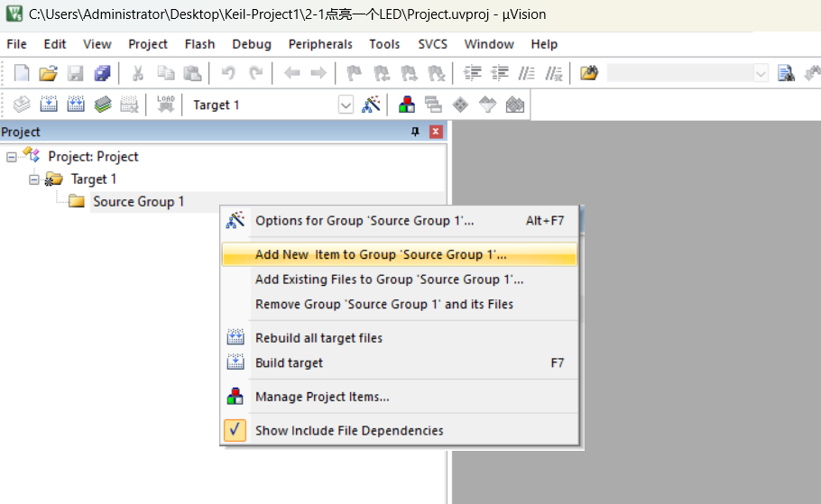Pin the Project panel with pushpin
Viewport: 821px width, 504px height.
click(416, 132)
